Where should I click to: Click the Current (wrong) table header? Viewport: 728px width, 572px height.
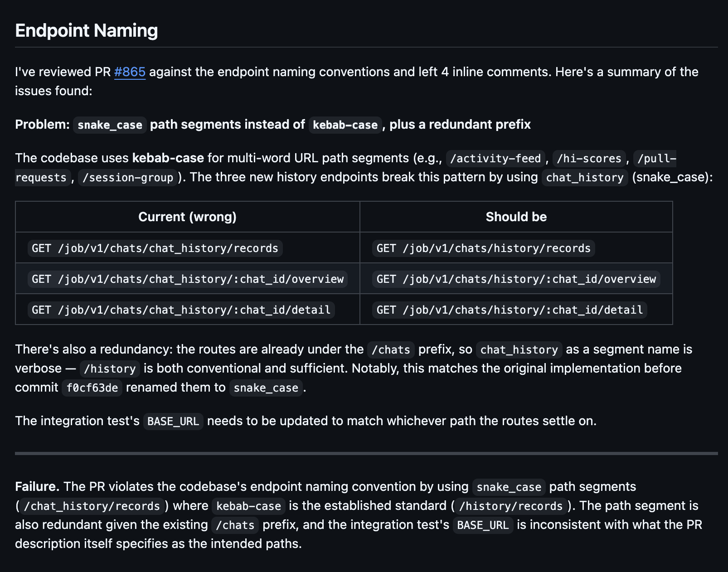tap(187, 217)
